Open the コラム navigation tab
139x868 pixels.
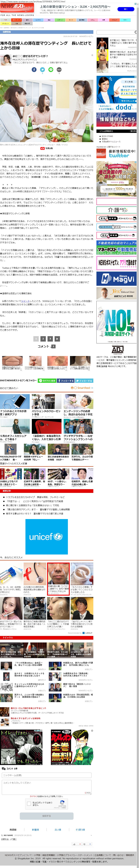pyautogui.click(x=93, y=20)
